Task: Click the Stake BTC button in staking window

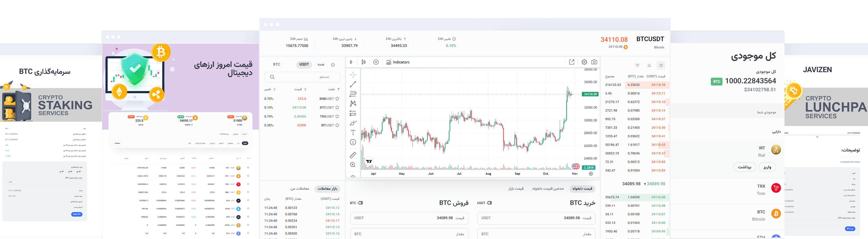Action: [77, 214]
